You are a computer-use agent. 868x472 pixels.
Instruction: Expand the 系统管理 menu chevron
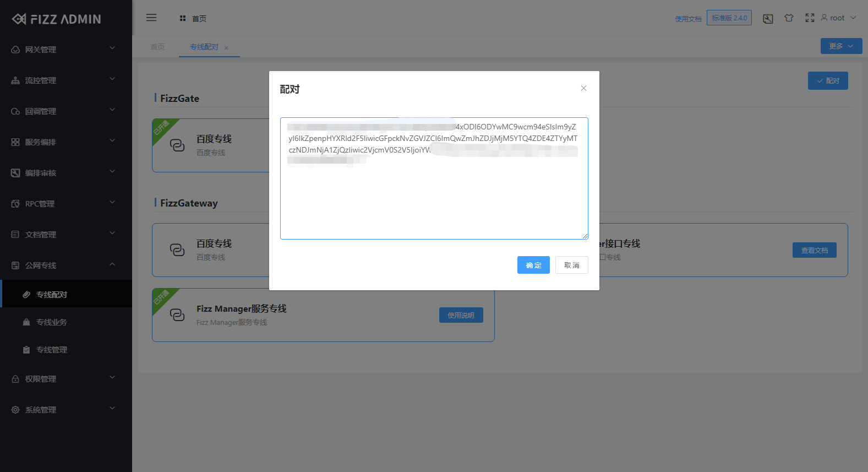pyautogui.click(x=112, y=408)
